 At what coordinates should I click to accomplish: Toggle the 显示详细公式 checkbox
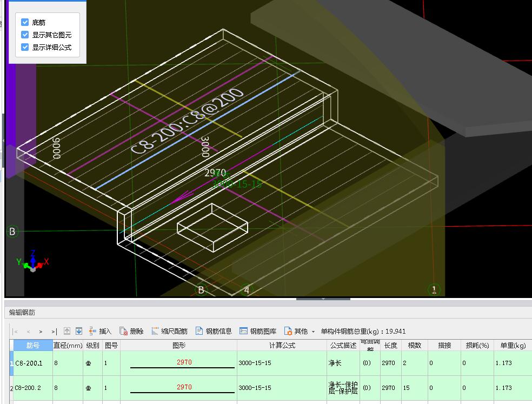tap(25, 47)
